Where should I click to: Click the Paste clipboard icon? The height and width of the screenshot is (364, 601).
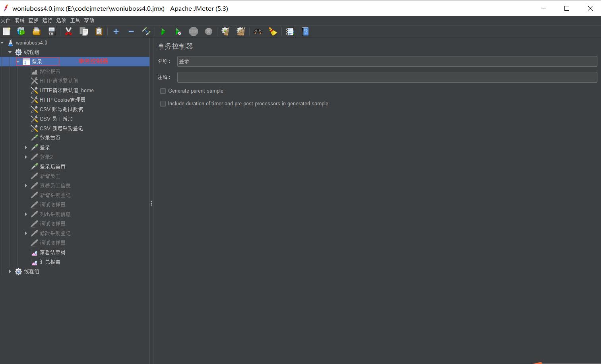99,31
